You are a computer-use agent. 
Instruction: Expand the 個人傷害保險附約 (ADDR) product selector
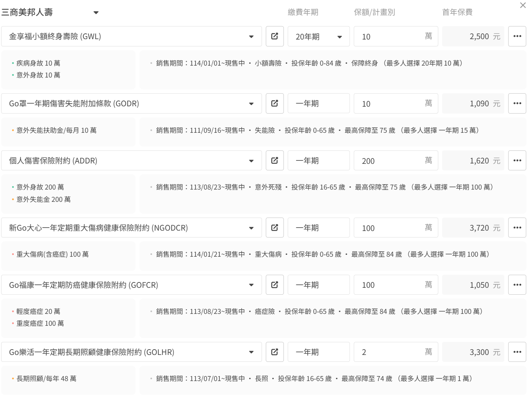(251, 161)
